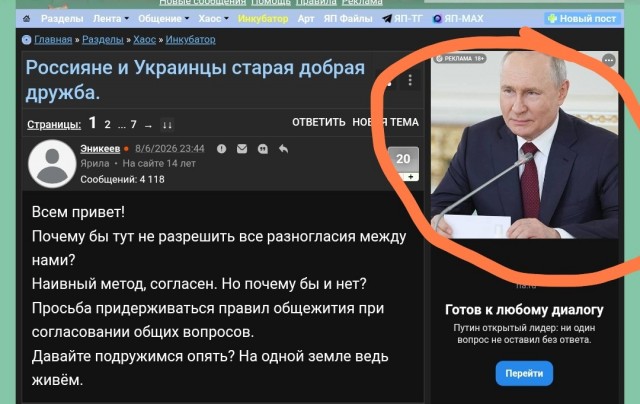The height and width of the screenshot is (404, 640).
Task: Follow the Хаос breadcrumb link
Action: (x=144, y=40)
